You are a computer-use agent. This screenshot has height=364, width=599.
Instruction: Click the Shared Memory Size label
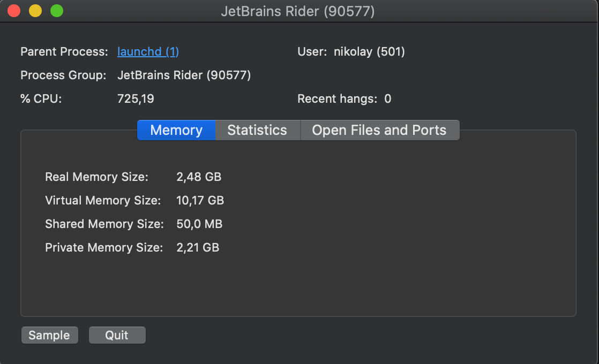tap(104, 224)
